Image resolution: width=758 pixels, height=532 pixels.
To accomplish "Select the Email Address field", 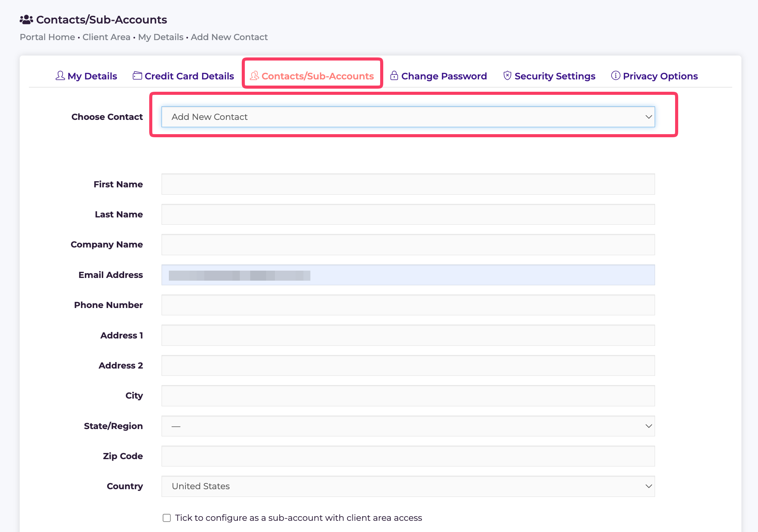I will click(408, 275).
